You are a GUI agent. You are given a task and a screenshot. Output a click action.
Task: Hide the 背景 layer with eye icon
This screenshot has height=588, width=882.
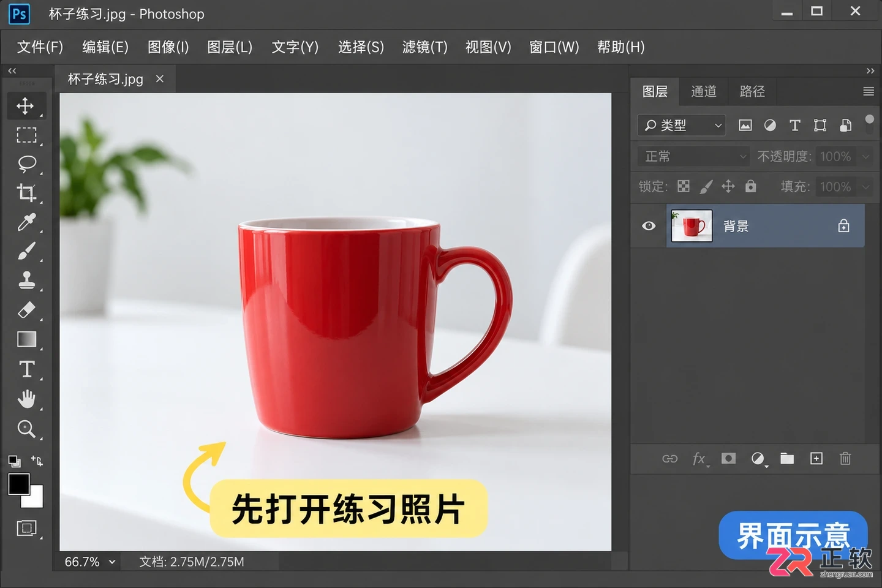(x=649, y=226)
